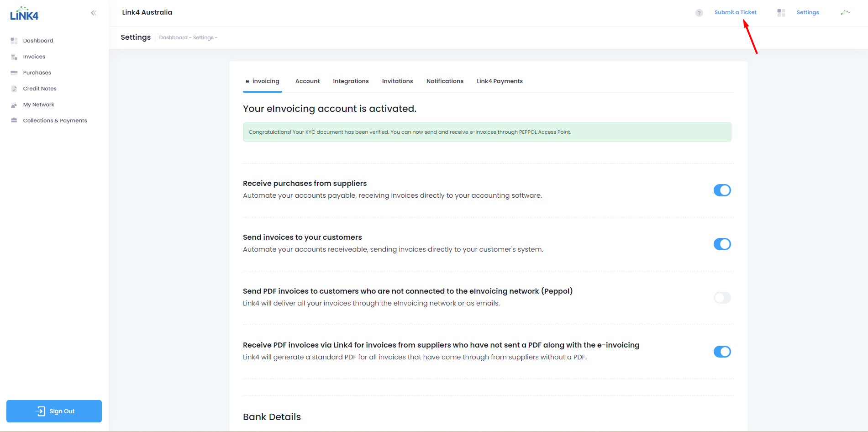Collapse the sidebar with double chevron
This screenshot has height=432, width=868.
coord(94,13)
